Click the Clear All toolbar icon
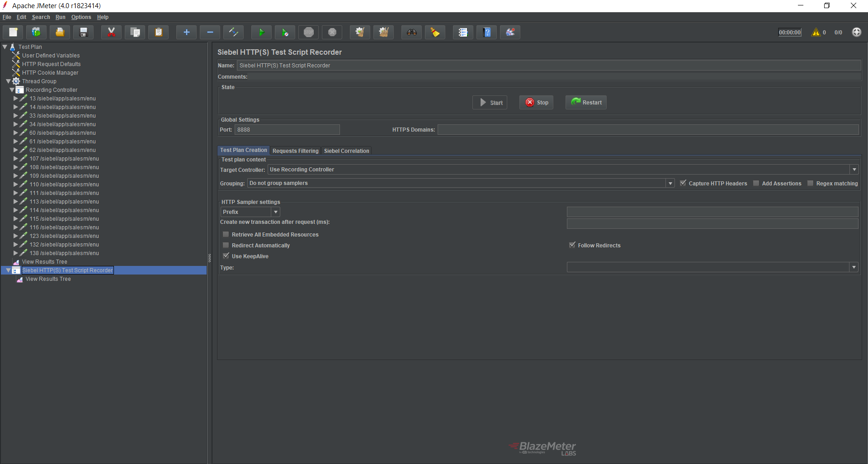The image size is (868, 464). 383,32
